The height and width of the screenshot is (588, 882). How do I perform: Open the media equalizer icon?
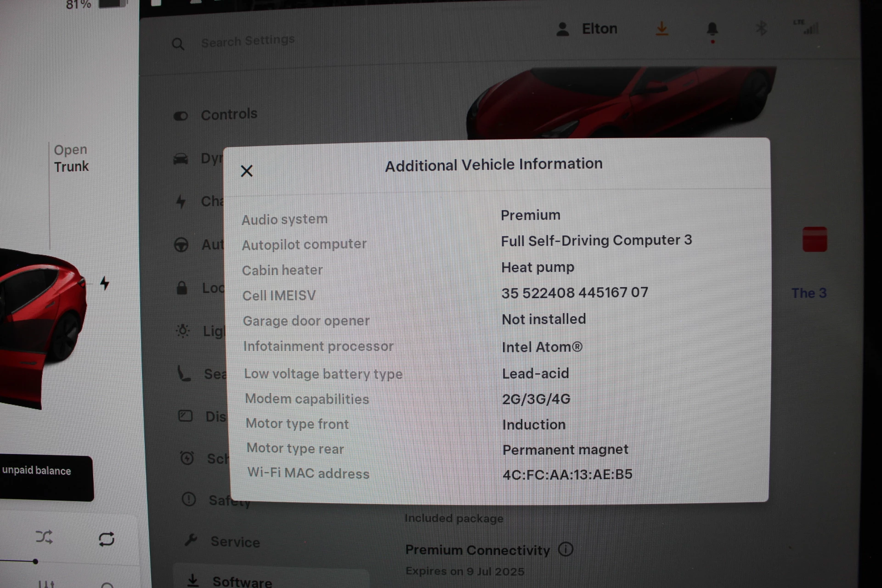(x=46, y=584)
